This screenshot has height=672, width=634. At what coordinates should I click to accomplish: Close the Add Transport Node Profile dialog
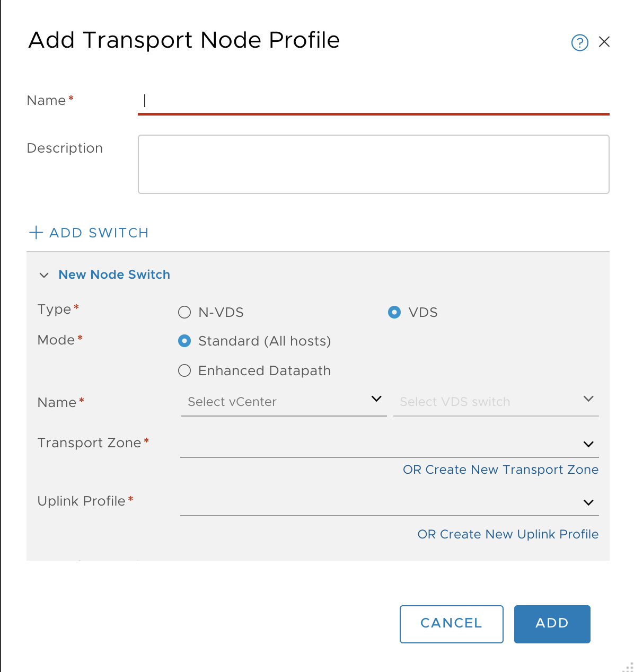pyautogui.click(x=604, y=42)
